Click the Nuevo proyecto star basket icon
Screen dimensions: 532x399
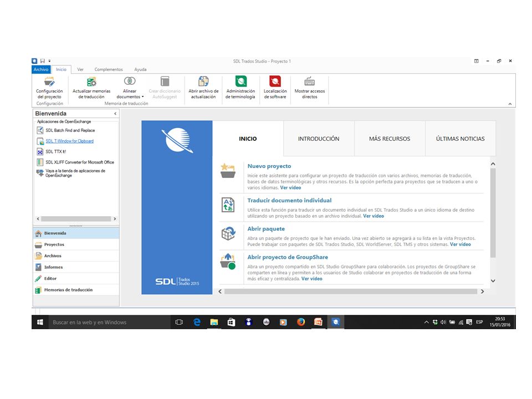[x=228, y=171]
